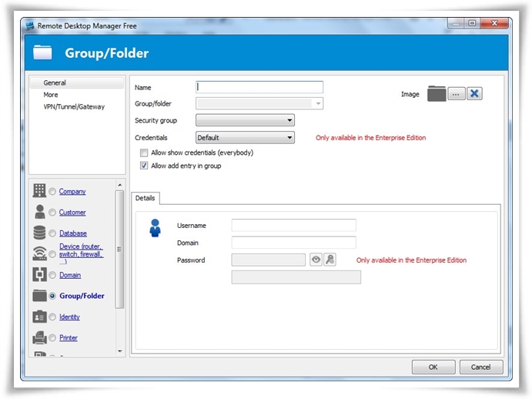532x399 pixels.
Task: Select the Group/Folder radio button
Action: [x=52, y=296]
